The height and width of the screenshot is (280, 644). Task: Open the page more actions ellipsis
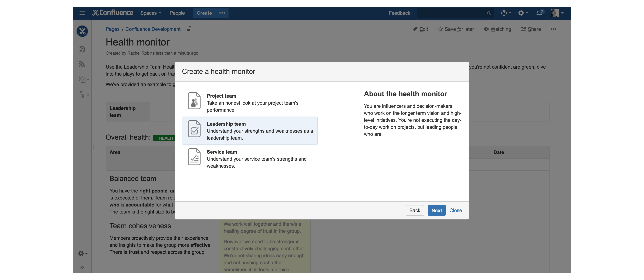point(553,29)
